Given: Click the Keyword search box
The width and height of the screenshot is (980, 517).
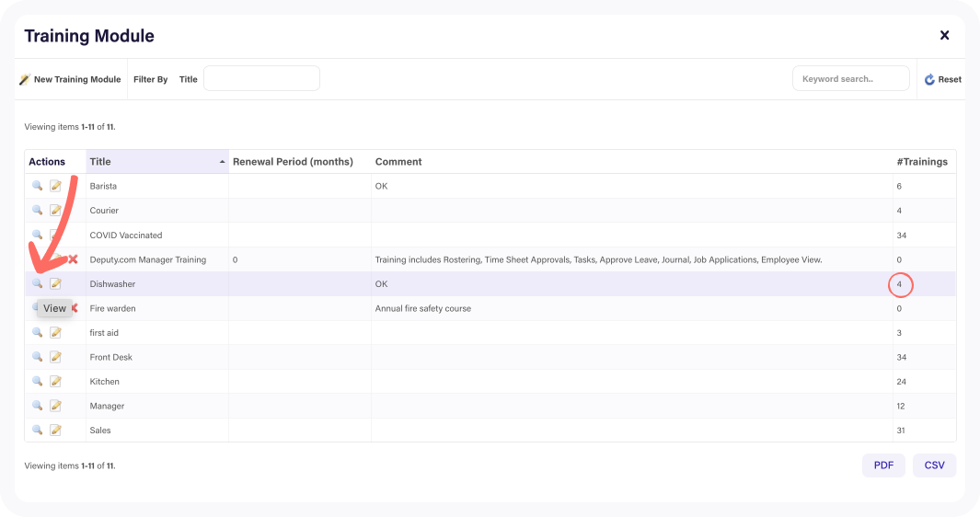Looking at the screenshot, I should click(850, 79).
